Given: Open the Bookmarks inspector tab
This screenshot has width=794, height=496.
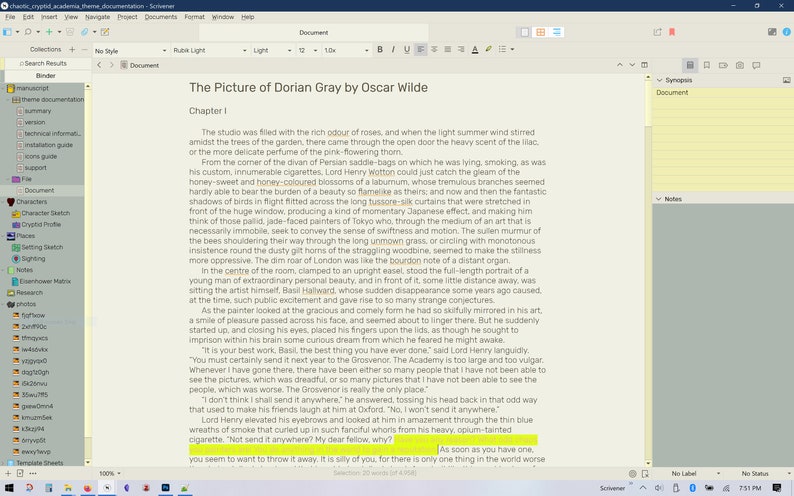Looking at the screenshot, I should coord(706,65).
